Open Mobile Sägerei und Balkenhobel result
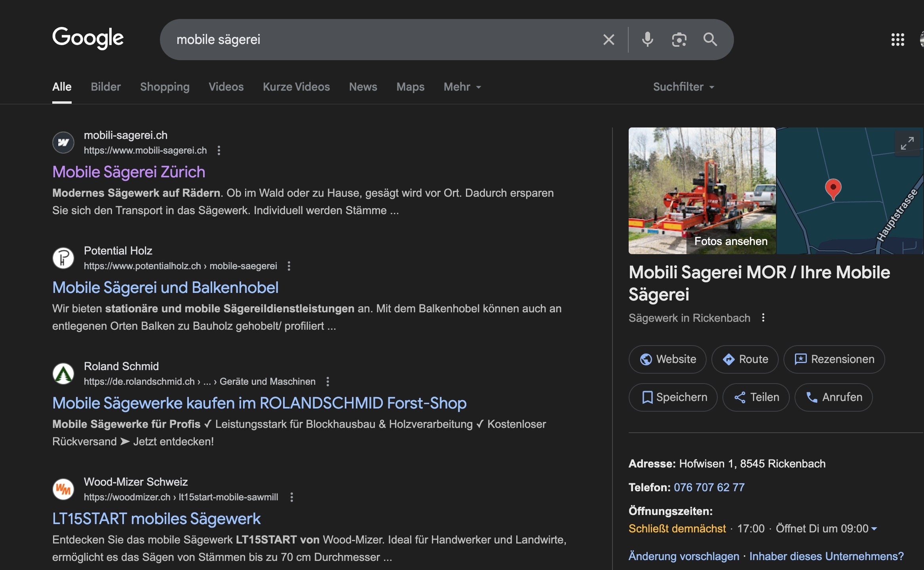 [165, 287]
